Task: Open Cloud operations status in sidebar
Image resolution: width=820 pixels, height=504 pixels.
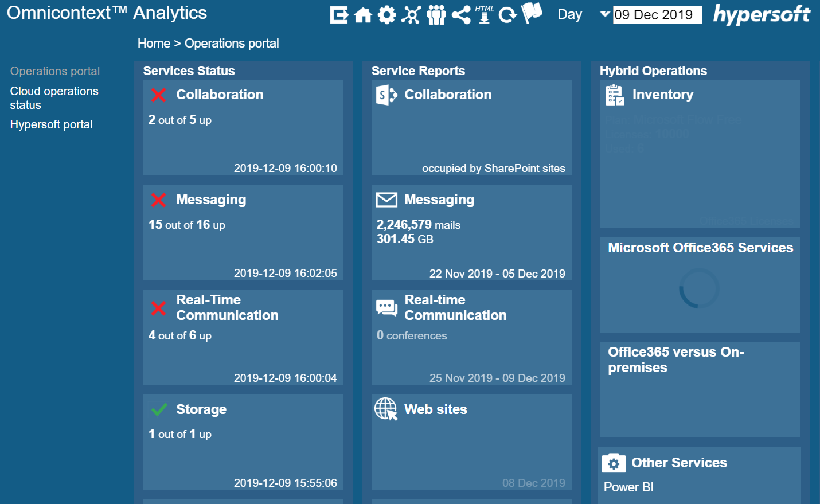Action: pos(54,98)
